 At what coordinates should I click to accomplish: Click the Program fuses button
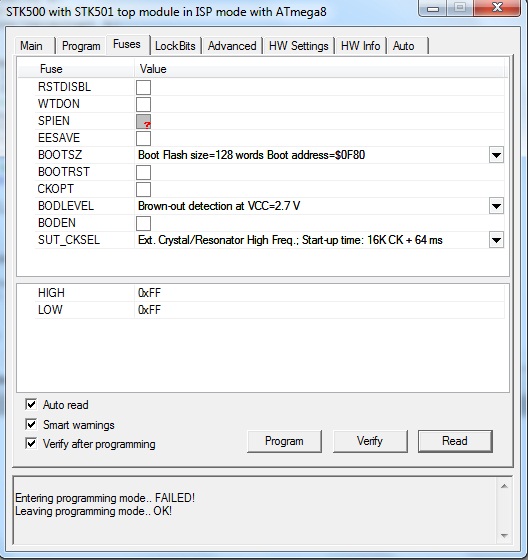[x=284, y=441]
